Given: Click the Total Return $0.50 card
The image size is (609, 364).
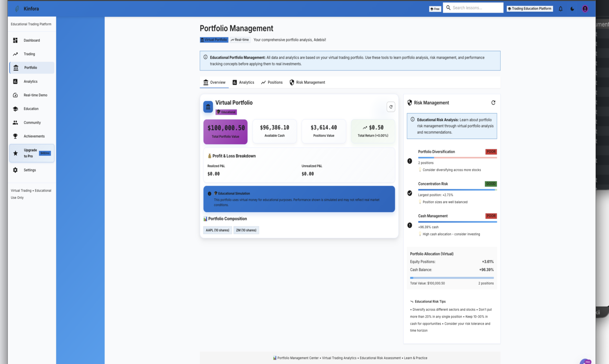Looking at the screenshot, I should [x=373, y=132].
